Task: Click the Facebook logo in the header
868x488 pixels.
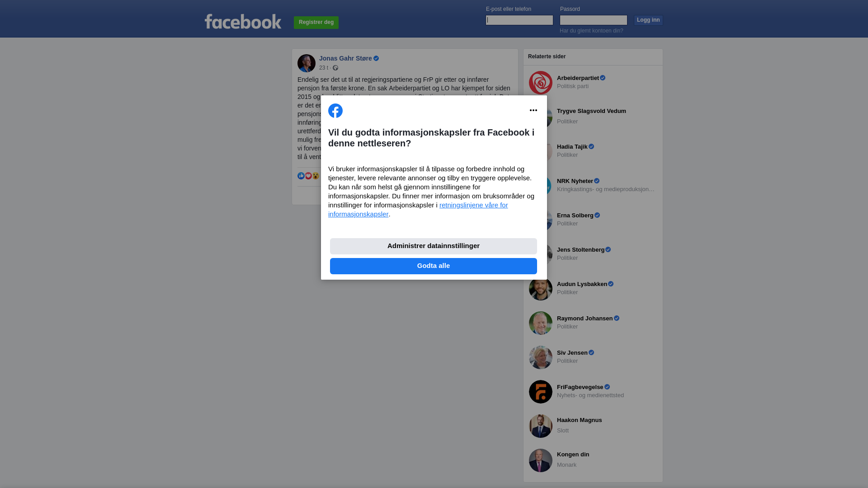Action: [x=243, y=21]
